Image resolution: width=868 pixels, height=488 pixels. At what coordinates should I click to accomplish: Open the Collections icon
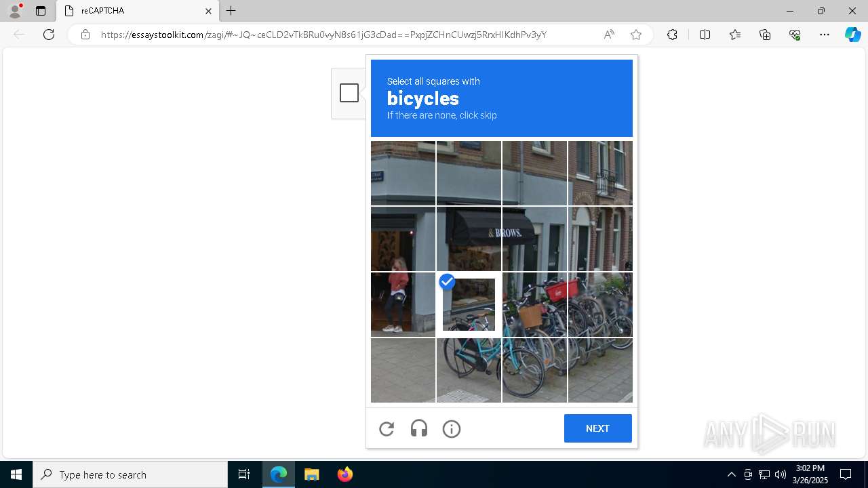point(765,35)
